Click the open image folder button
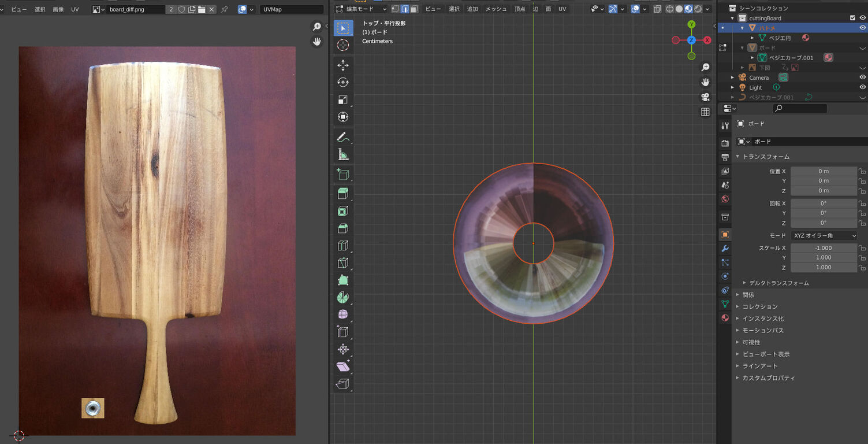Image resolution: width=868 pixels, height=444 pixels. [x=202, y=9]
